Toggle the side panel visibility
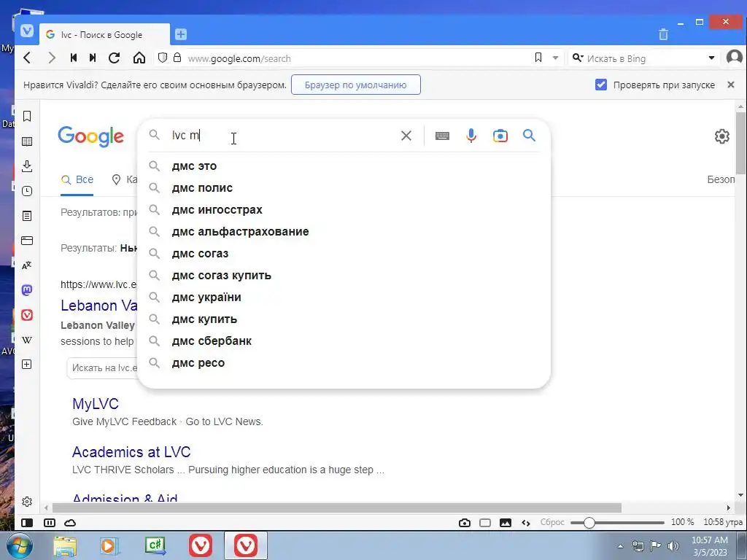The height and width of the screenshot is (560, 747). click(x=27, y=523)
